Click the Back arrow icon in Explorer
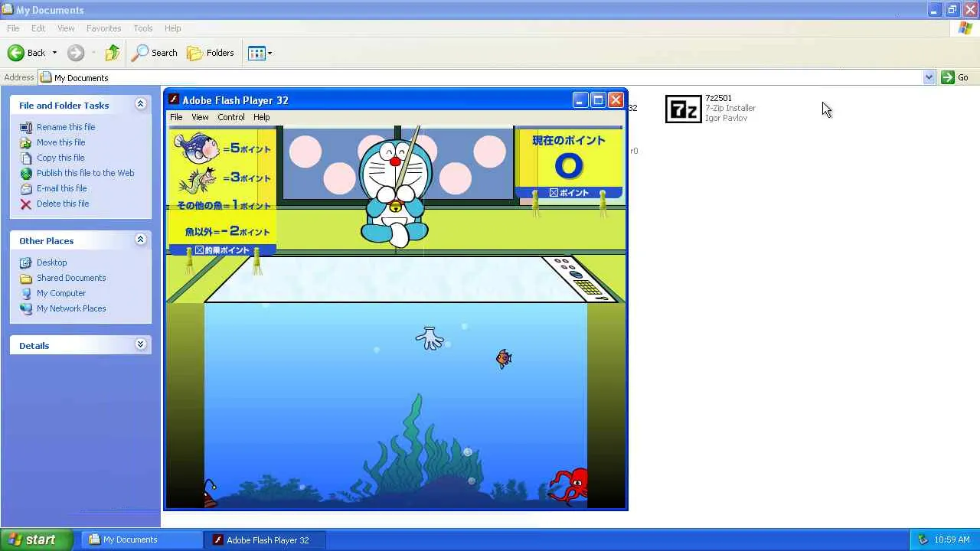Viewport: 980px width, 551px height. coord(15,53)
